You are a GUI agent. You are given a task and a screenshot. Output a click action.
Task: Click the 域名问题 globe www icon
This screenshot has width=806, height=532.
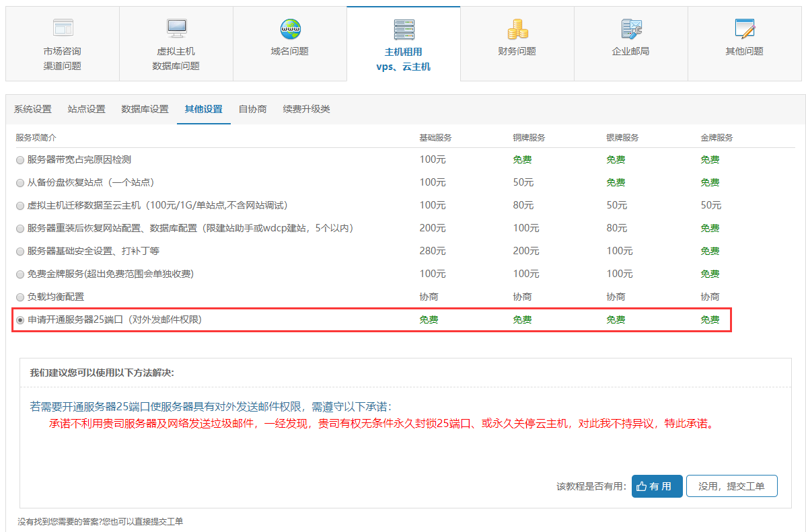290,28
